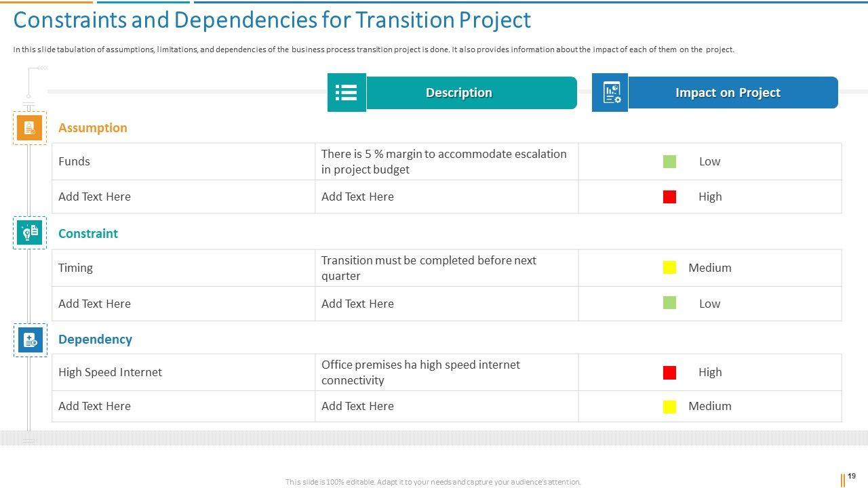Click the report-gear icon beside Impact on Project

click(610, 93)
